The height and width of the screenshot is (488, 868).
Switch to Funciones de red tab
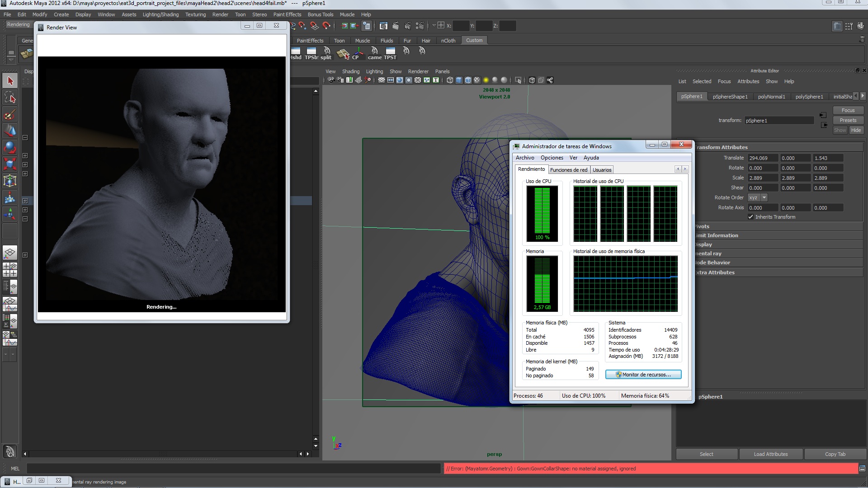tap(568, 170)
